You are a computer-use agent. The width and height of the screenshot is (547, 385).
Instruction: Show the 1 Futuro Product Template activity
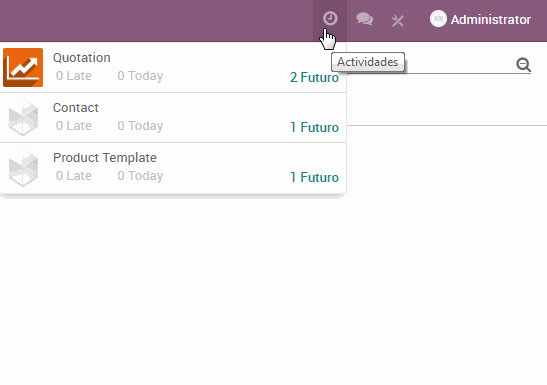(314, 178)
